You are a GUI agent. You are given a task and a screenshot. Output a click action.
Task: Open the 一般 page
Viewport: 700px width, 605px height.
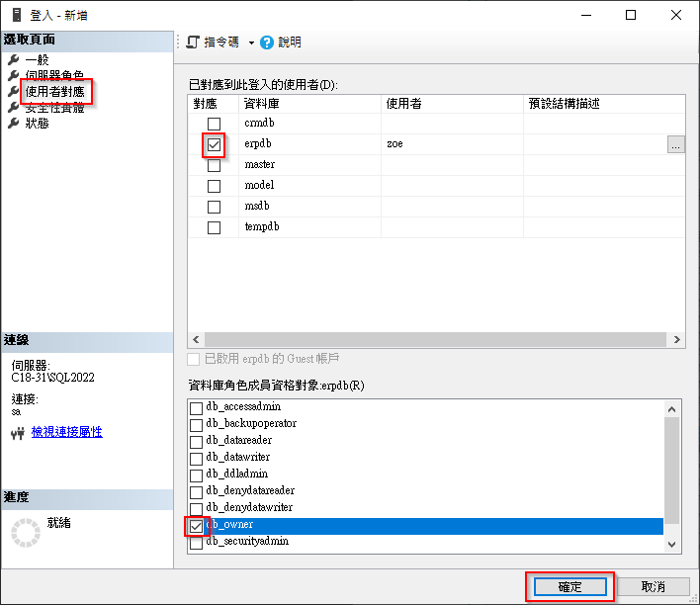(37, 60)
